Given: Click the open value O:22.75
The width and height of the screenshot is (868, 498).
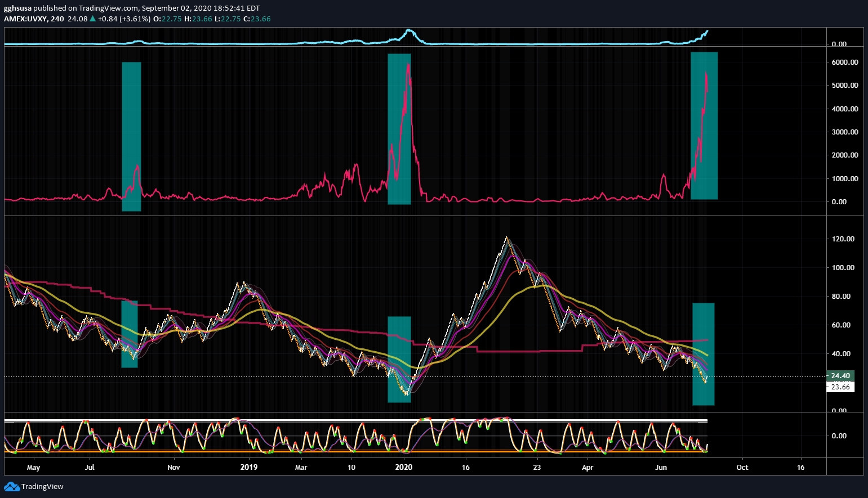Looking at the screenshot, I should [x=167, y=19].
